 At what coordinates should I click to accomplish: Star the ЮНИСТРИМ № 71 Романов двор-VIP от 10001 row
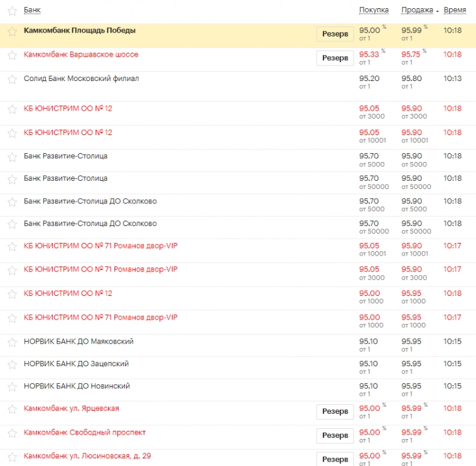pos(13,247)
